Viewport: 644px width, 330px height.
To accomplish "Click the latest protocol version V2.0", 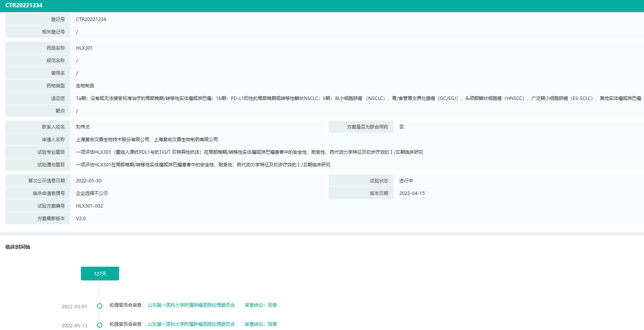I will point(81,219).
